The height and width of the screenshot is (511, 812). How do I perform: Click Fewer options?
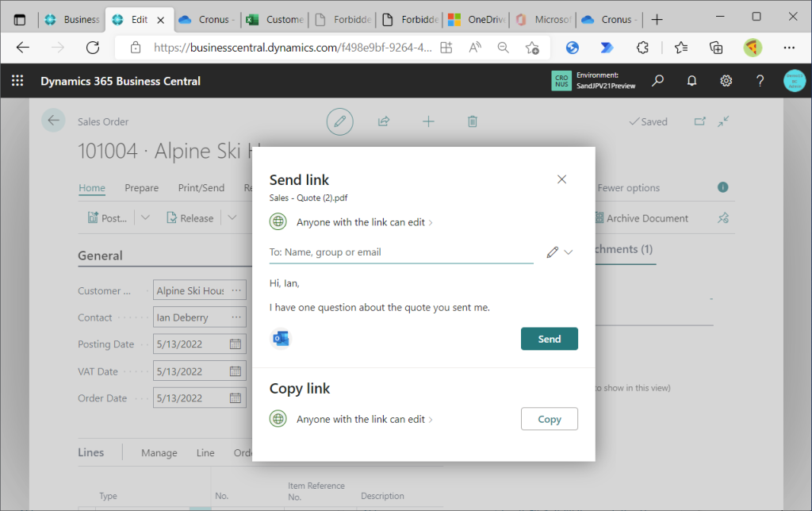coord(629,188)
